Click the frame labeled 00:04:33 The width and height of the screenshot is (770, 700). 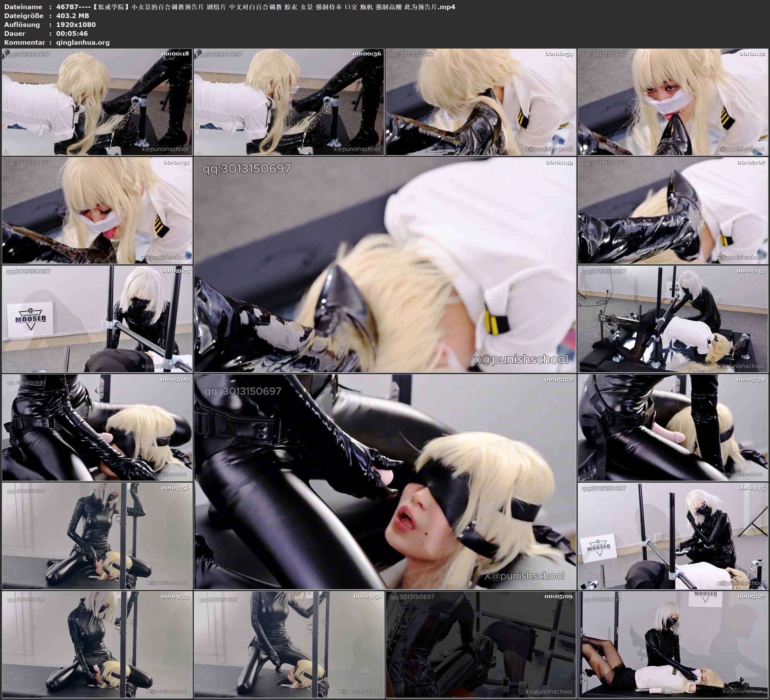97,644
